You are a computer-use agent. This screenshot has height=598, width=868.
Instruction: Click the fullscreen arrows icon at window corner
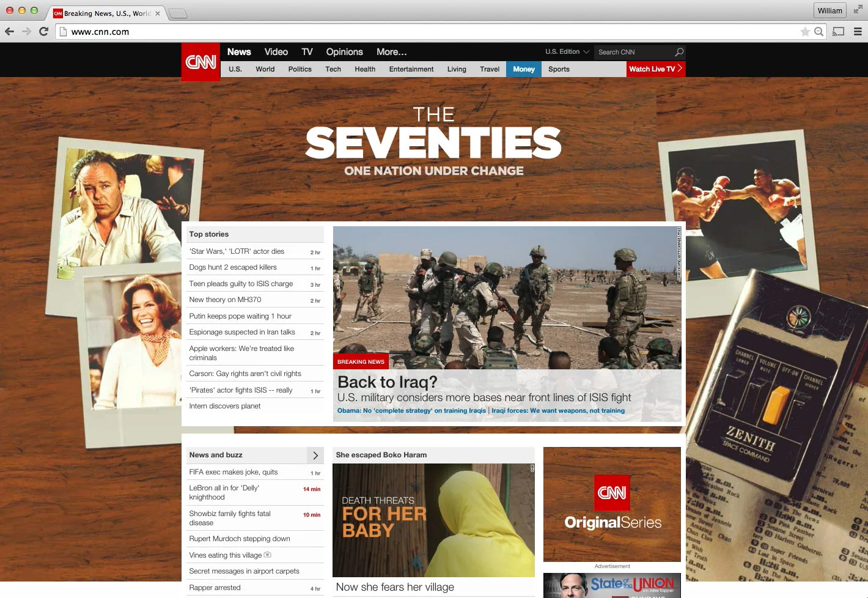(858, 9)
